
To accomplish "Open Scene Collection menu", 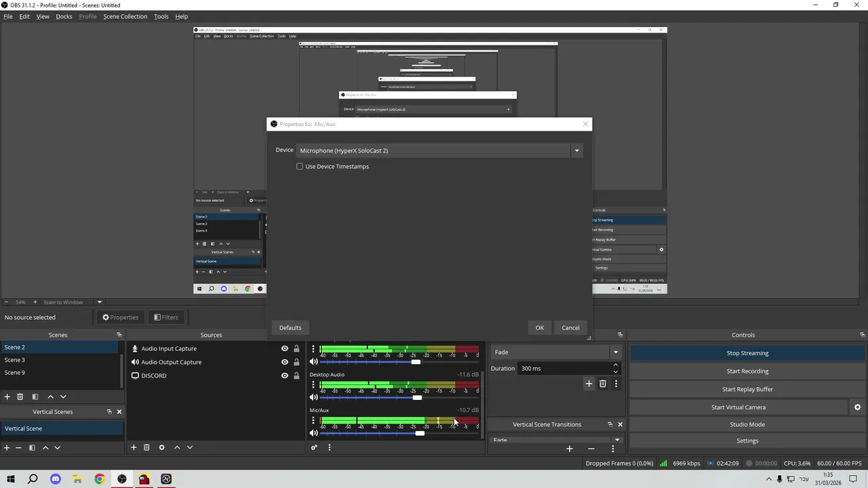I will pos(125,16).
